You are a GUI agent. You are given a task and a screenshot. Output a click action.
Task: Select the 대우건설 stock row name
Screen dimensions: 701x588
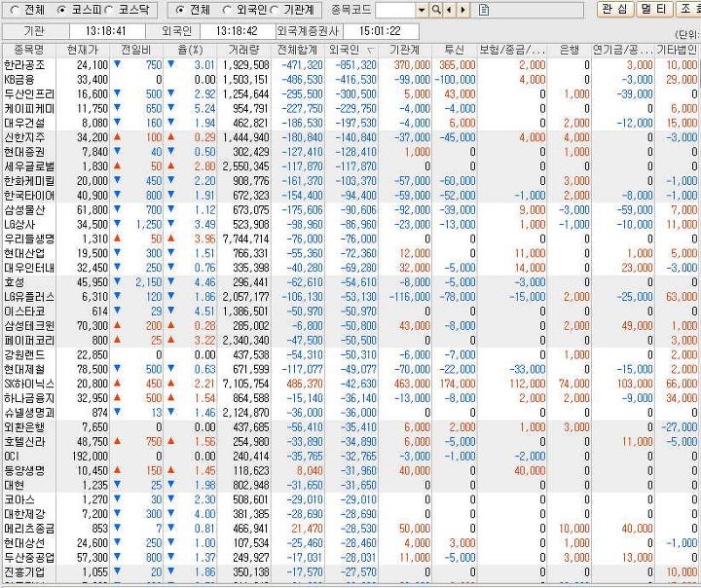point(24,123)
